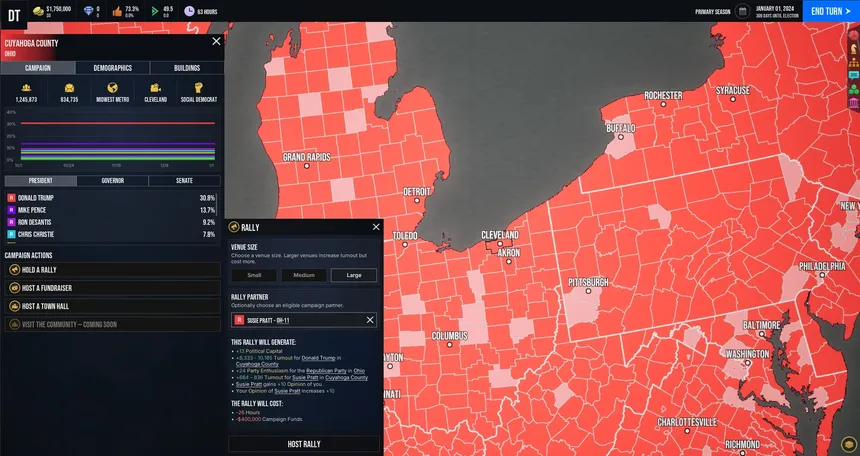Close the Rally dialog
The height and width of the screenshot is (456, 860).
(x=376, y=227)
